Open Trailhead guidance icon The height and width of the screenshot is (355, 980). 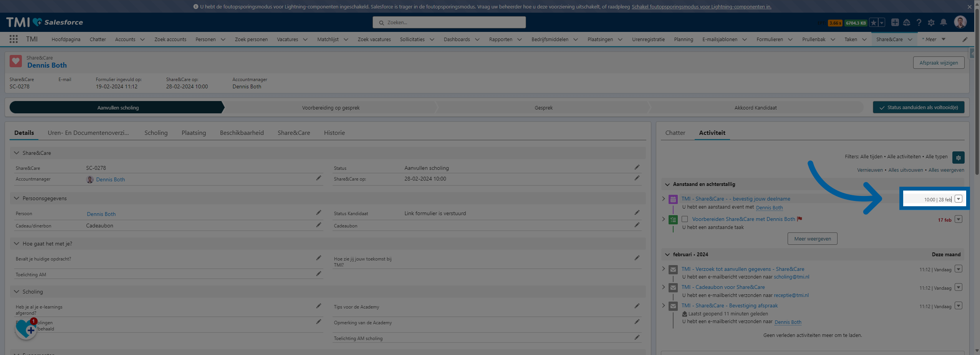pyautogui.click(x=907, y=22)
